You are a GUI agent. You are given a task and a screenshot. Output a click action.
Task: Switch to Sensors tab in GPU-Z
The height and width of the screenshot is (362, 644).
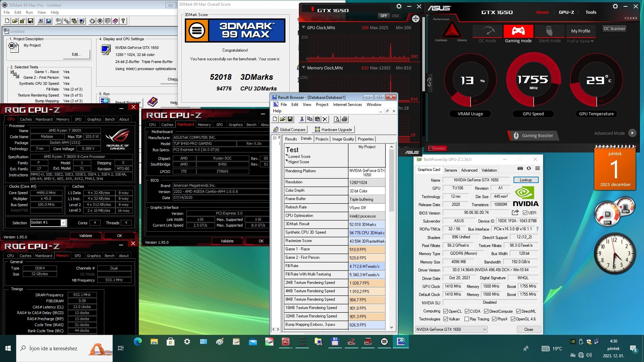(x=450, y=170)
